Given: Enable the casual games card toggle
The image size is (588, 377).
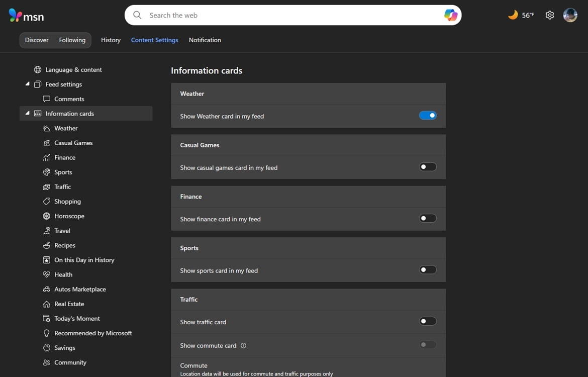Looking at the screenshot, I should coord(428,166).
